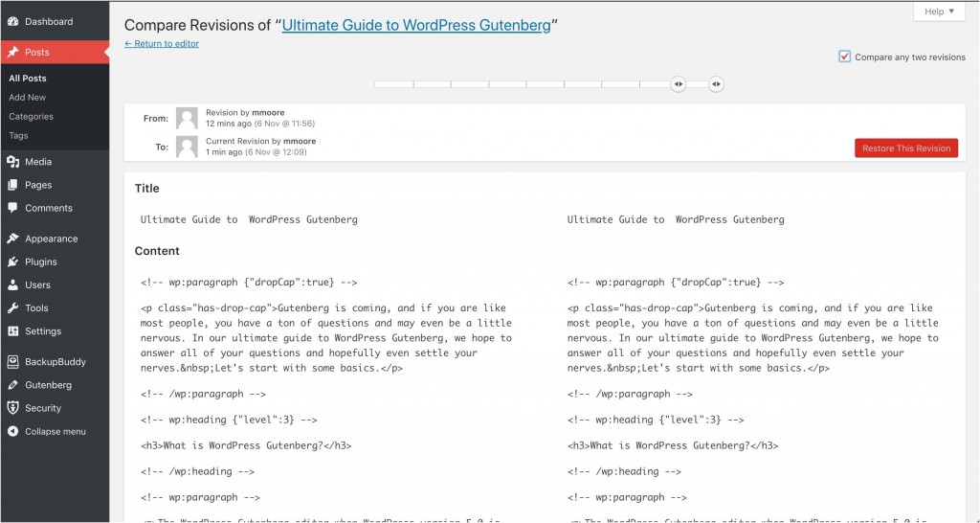This screenshot has height=523, width=980.
Task: Click the Gutenberg pencil icon
Action: tap(13, 385)
